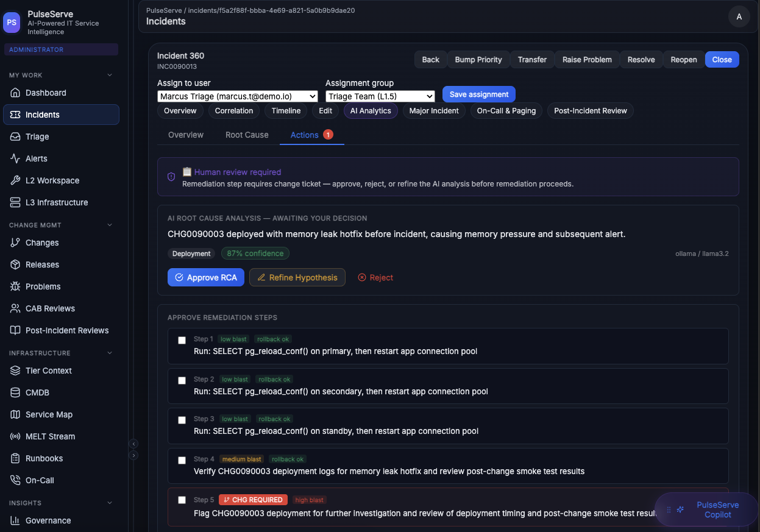Click the sidebar expand right arrow
Image resolution: width=760 pixels, height=532 pixels.
(x=134, y=455)
